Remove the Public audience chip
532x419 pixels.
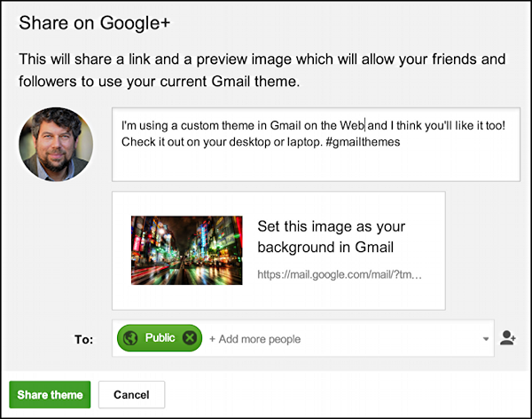190,338
